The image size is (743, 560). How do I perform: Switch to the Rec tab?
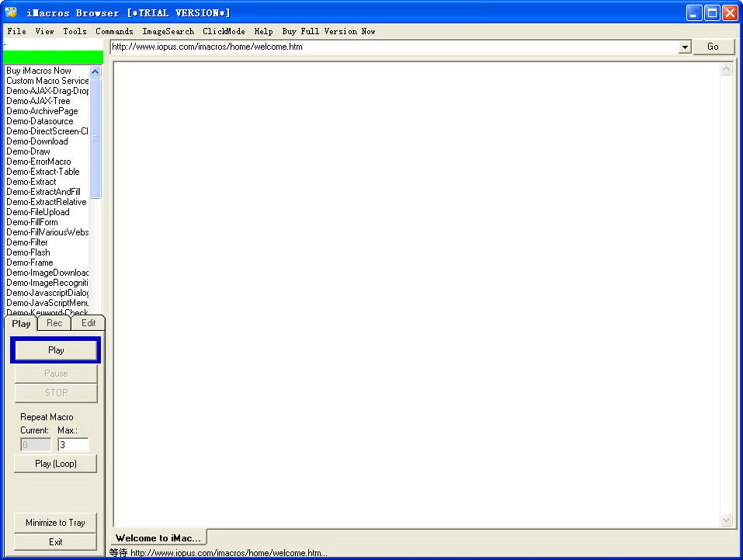click(x=54, y=323)
